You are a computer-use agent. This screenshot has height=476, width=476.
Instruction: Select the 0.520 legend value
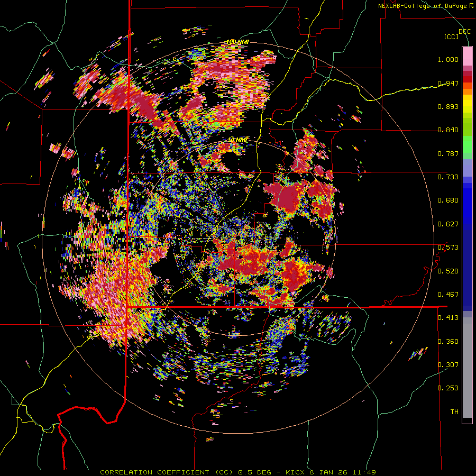coord(448,271)
